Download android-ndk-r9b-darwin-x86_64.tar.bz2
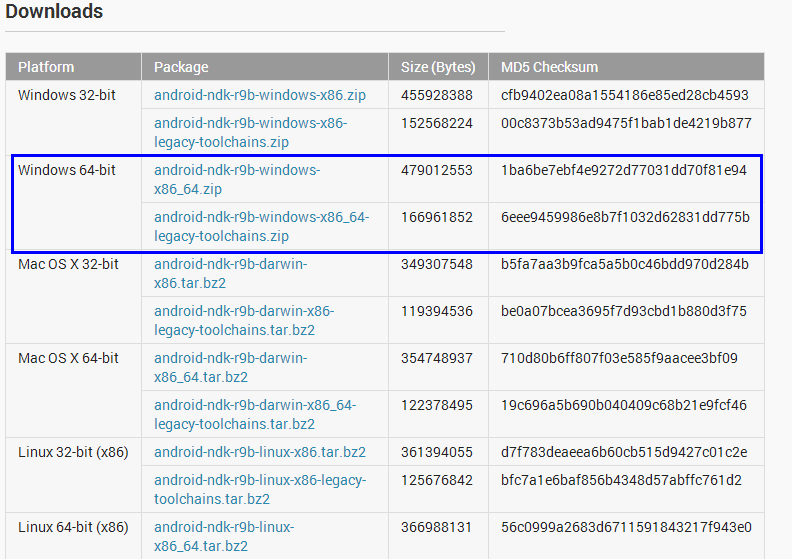This screenshot has height=559, width=792. point(230,367)
